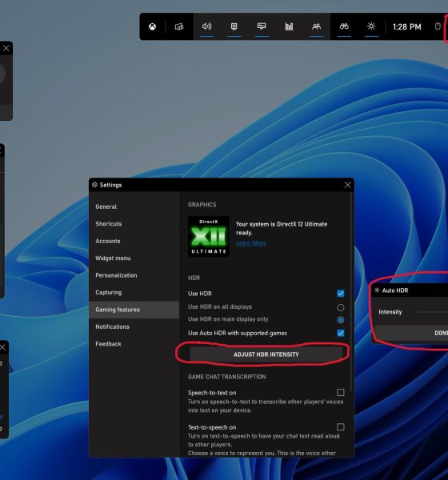Image resolution: width=448 pixels, height=480 pixels.
Task: Click the HDR section heading
Action: (194, 278)
